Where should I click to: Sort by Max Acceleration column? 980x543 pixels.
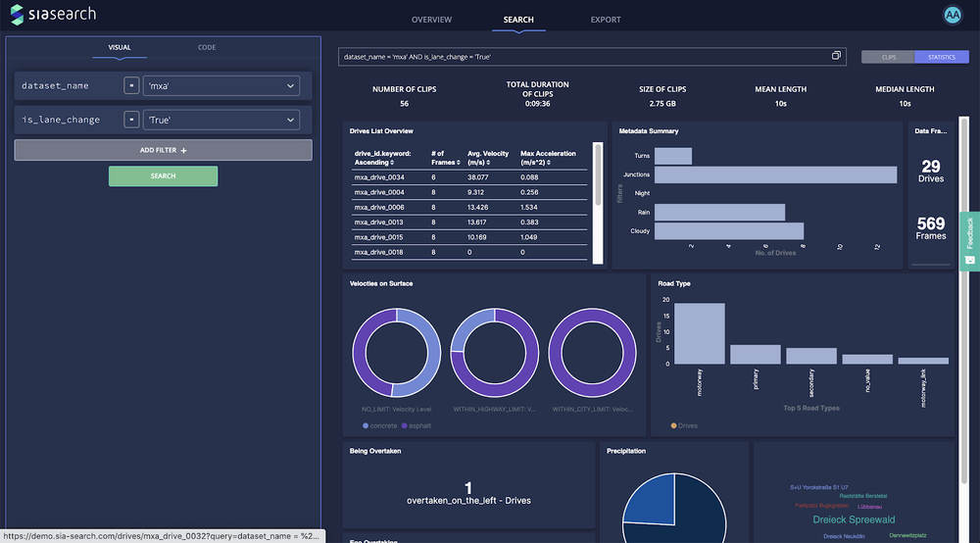(548, 158)
